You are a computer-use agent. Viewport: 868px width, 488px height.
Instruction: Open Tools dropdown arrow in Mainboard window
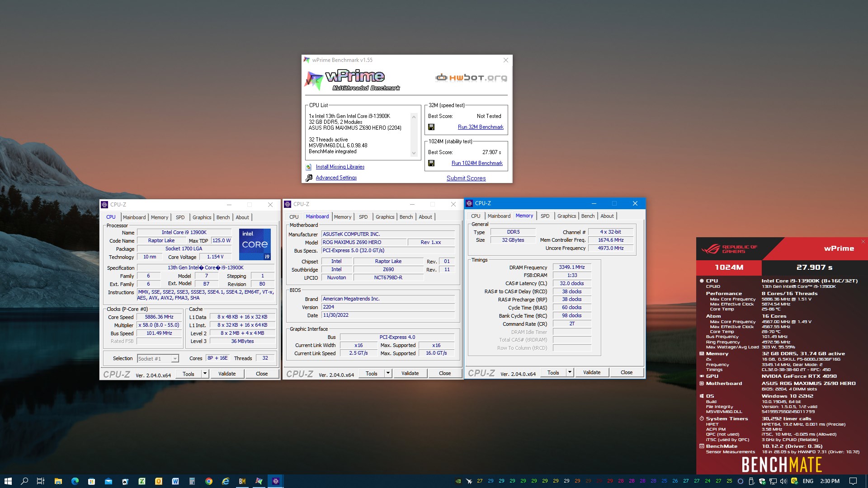(x=388, y=373)
